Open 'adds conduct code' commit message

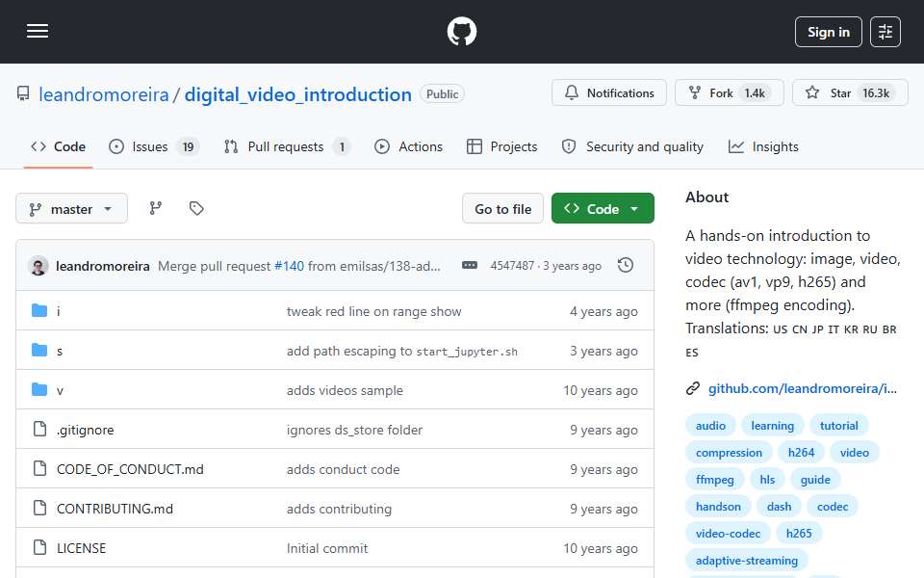[x=343, y=469]
